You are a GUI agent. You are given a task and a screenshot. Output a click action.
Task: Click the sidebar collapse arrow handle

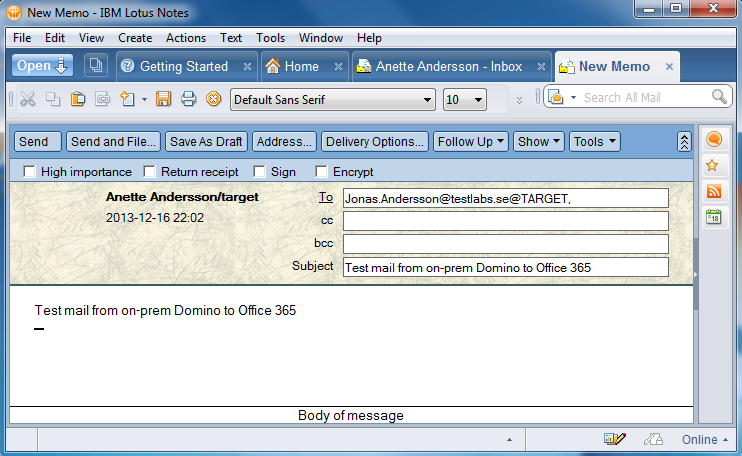[695, 274]
